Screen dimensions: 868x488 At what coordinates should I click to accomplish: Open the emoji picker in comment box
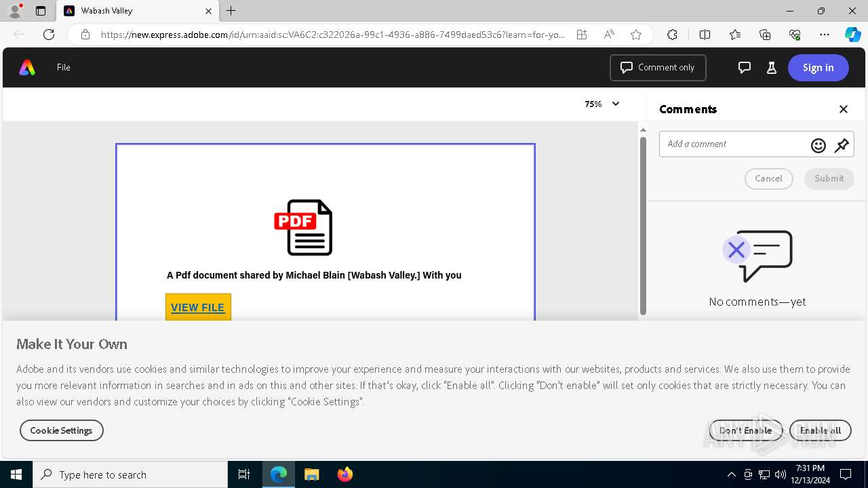click(x=818, y=145)
